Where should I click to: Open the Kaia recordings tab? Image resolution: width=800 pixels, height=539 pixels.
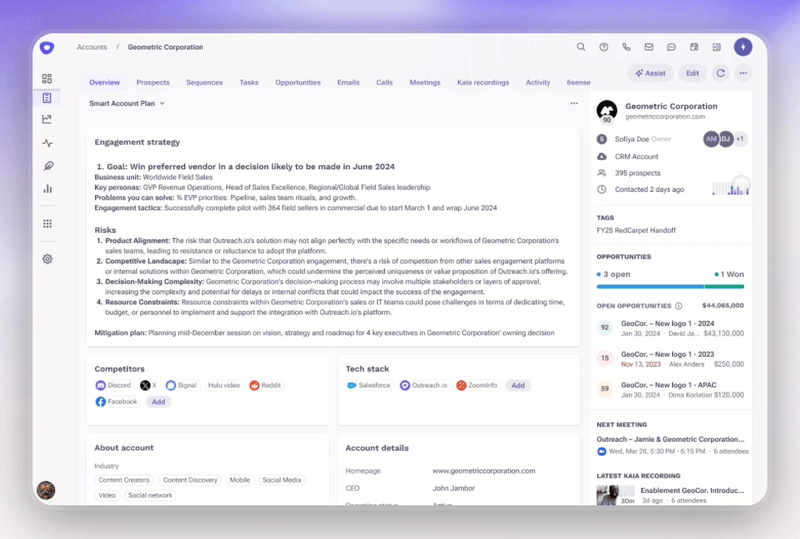(x=483, y=82)
